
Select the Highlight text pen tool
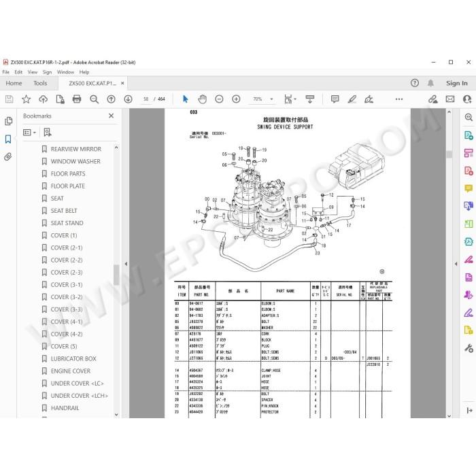click(x=352, y=99)
